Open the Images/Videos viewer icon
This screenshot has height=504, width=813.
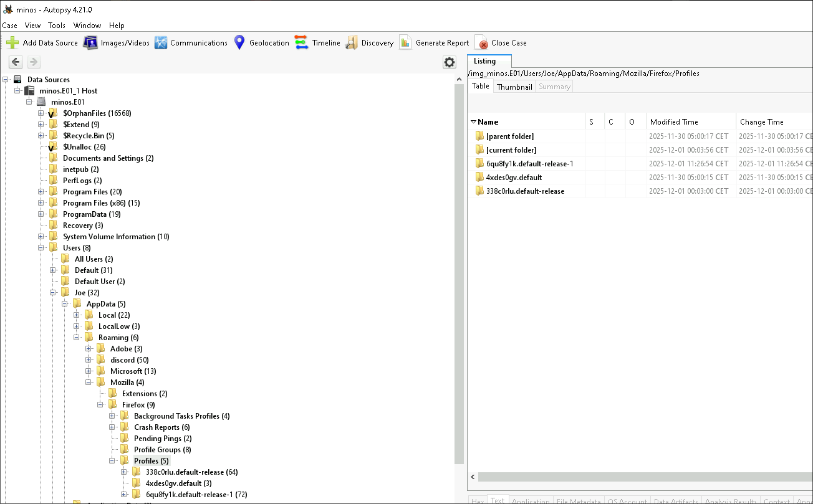tap(90, 43)
